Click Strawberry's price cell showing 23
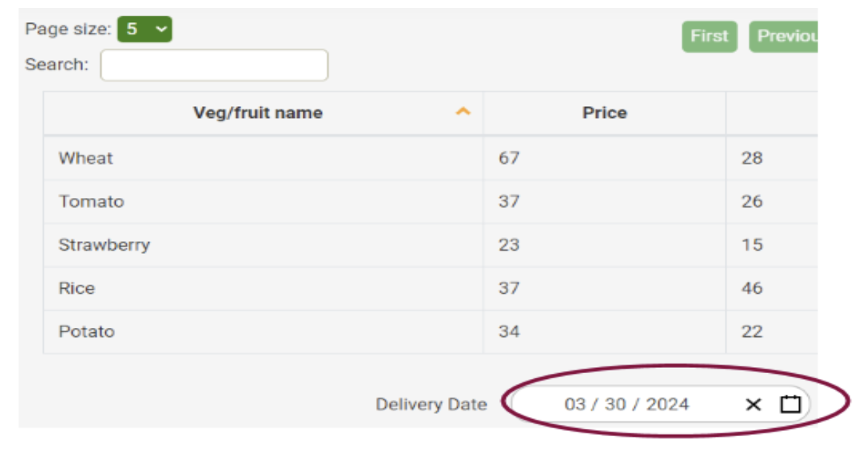This screenshot has height=454, width=868. (509, 245)
